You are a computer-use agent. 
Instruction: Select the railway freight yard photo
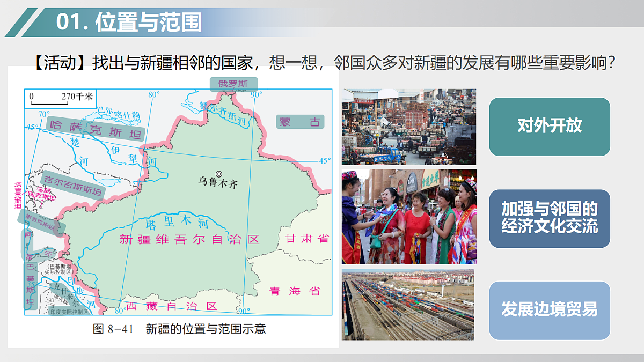tap(408, 305)
